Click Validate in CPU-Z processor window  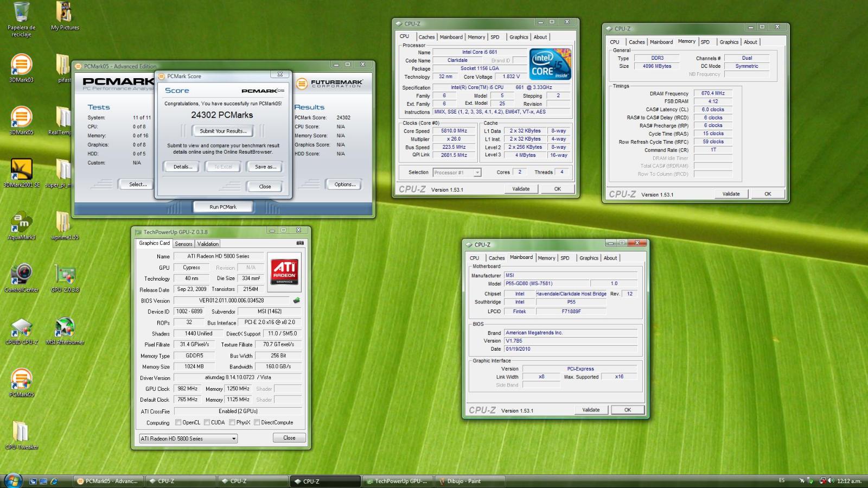(x=520, y=189)
